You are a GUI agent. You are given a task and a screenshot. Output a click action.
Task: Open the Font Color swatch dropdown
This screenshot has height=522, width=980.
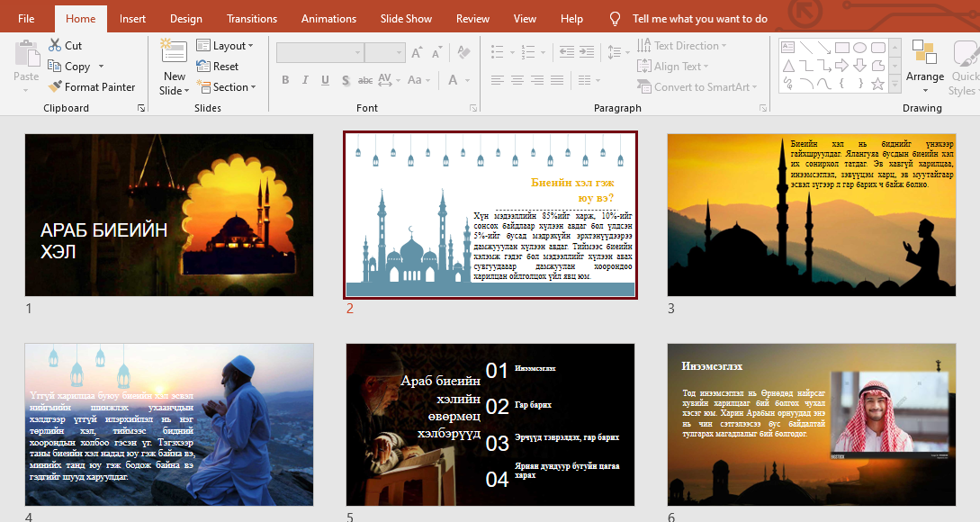[465, 80]
